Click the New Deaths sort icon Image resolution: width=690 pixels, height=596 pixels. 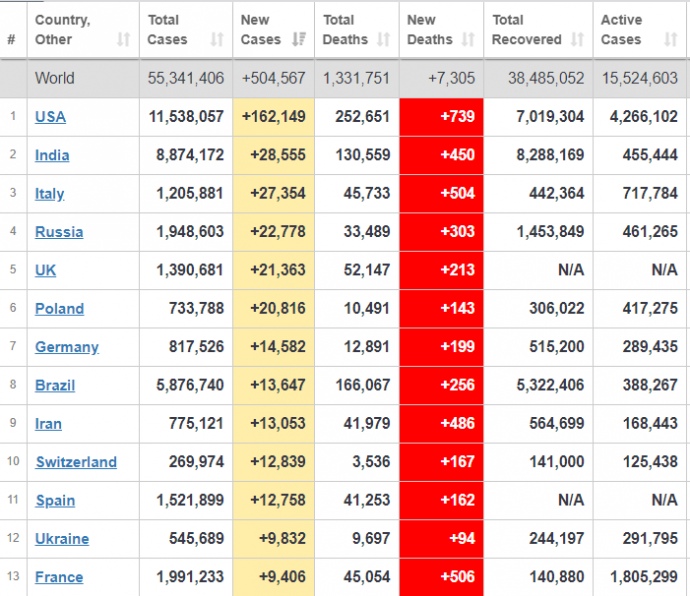tap(469, 40)
